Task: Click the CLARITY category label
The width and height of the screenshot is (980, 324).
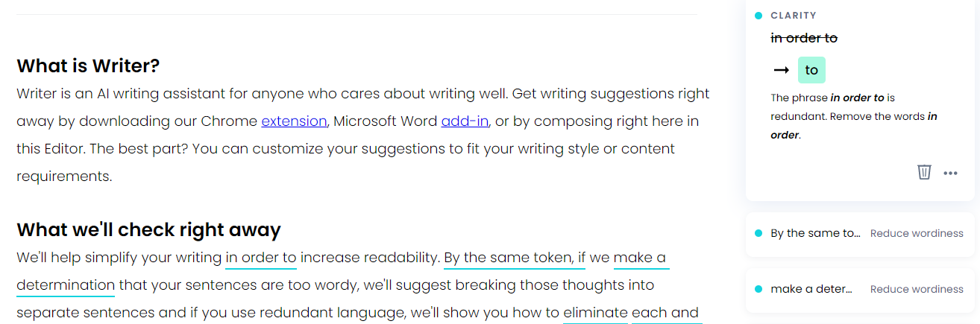Action: click(x=794, y=15)
